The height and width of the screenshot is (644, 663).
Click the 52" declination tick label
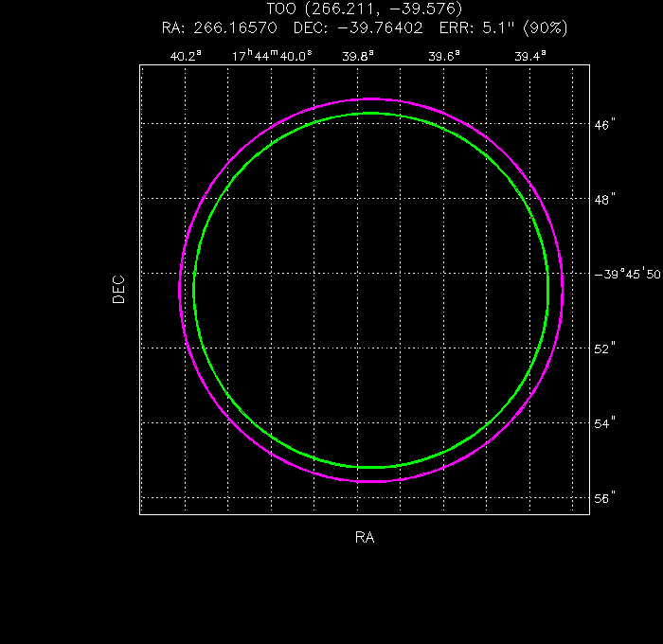[604, 349]
